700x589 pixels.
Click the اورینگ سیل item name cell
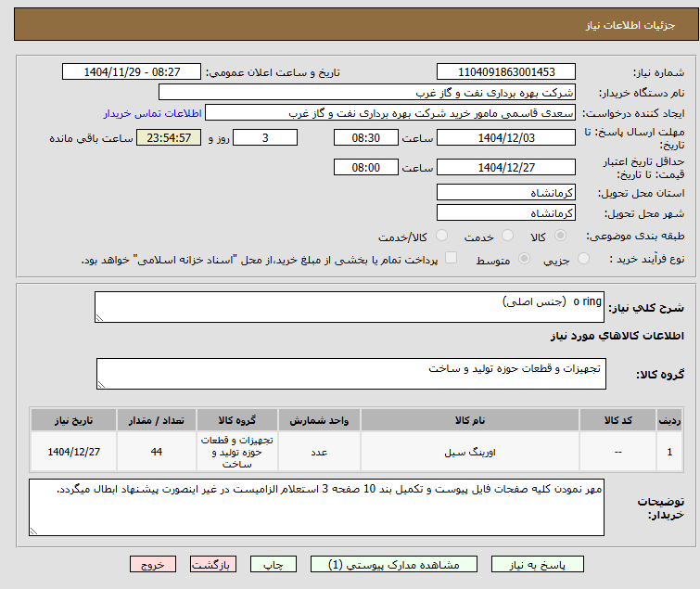[470, 452]
